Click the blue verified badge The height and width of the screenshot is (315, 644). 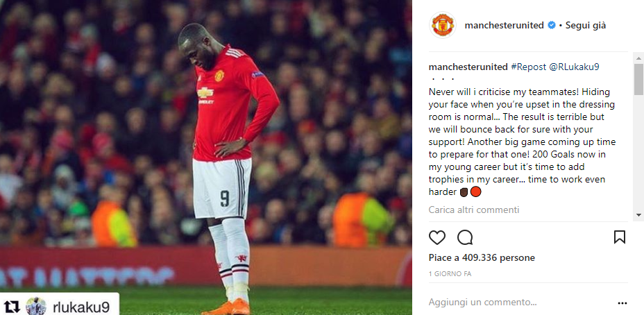point(552,26)
